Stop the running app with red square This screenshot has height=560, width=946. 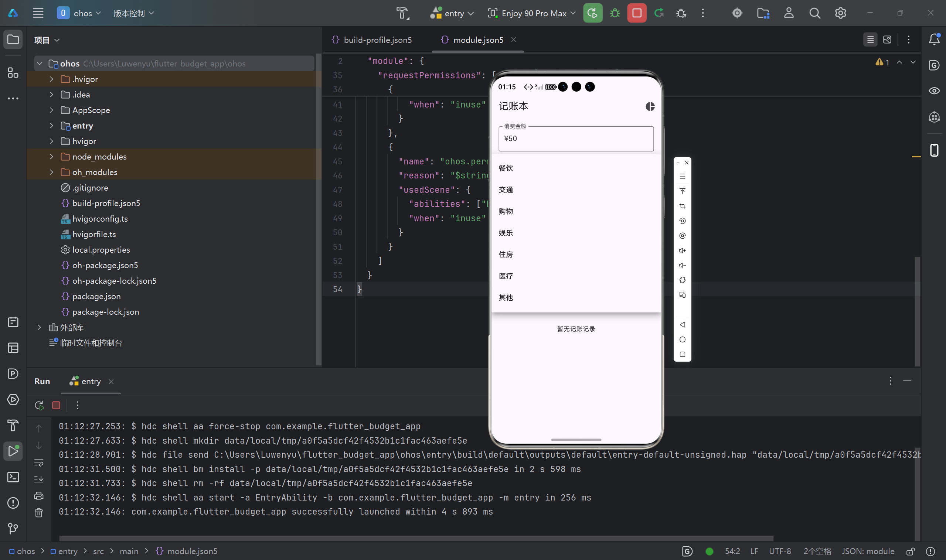pos(636,13)
